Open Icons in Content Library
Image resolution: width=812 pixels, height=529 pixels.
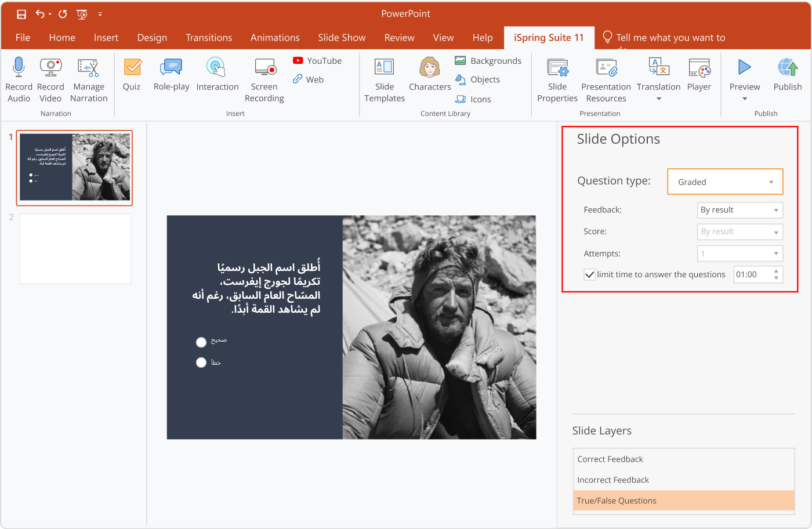click(473, 99)
